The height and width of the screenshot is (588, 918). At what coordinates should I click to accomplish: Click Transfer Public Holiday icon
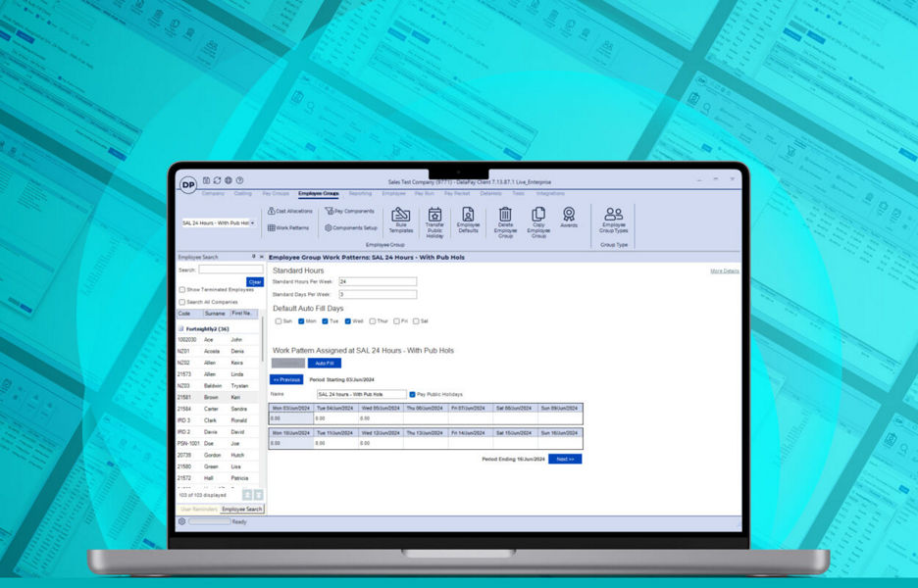(x=434, y=222)
